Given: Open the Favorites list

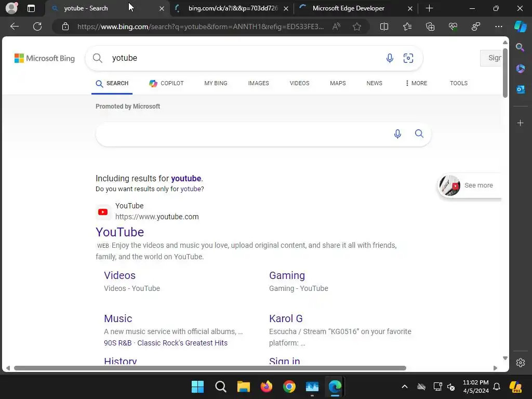Looking at the screenshot, I should point(407,26).
